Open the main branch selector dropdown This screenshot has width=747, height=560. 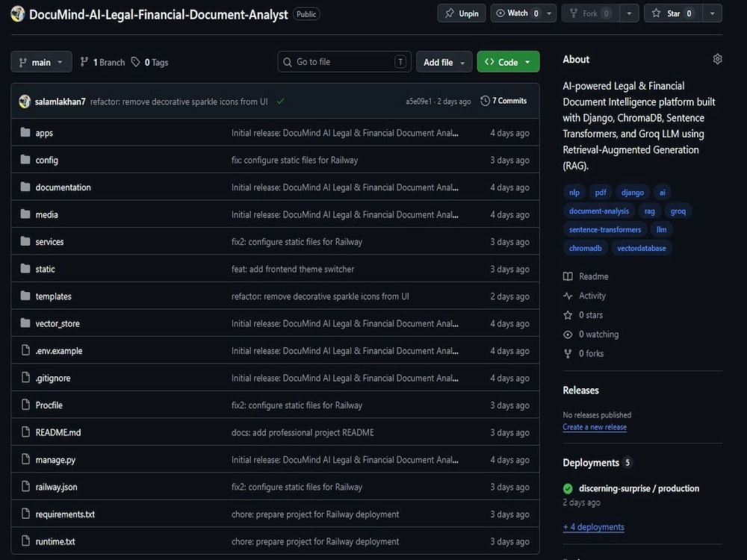point(41,62)
